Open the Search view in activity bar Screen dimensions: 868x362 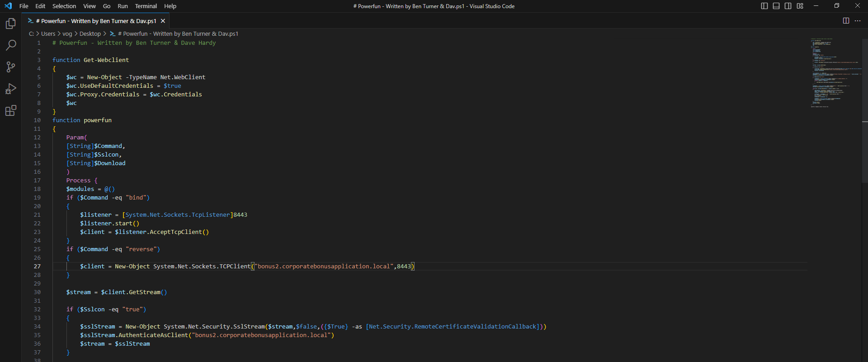11,45
